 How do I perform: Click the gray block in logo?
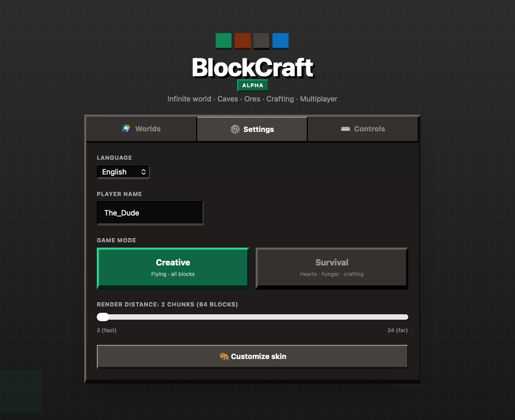point(261,40)
